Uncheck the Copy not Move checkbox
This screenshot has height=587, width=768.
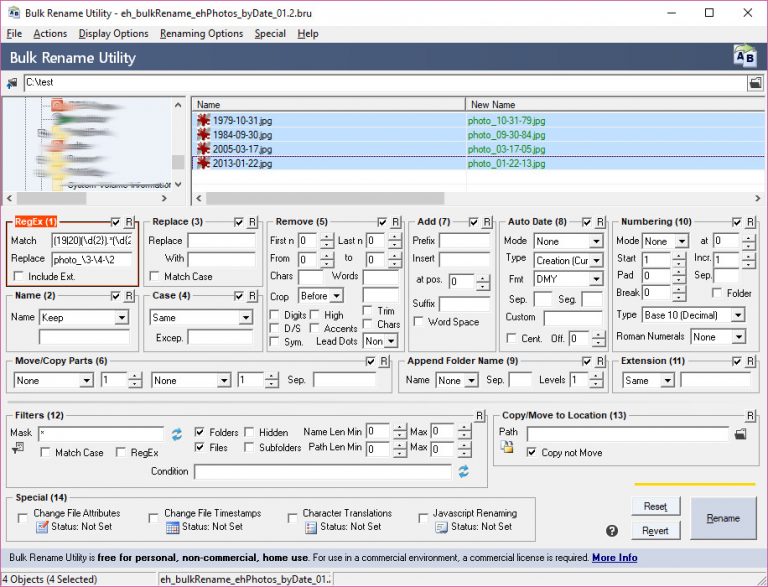pos(532,453)
